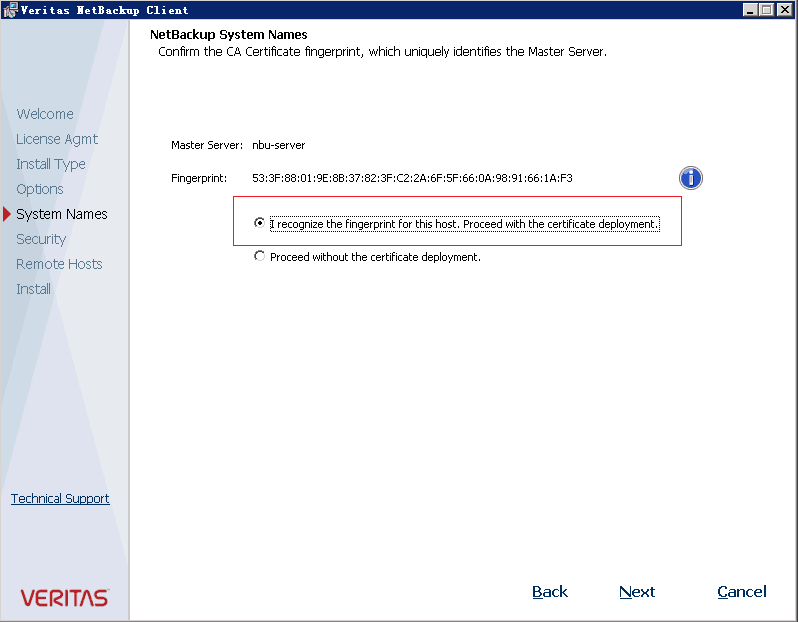Click the Remote Hosts step
This screenshot has width=798, height=622.
tap(59, 264)
